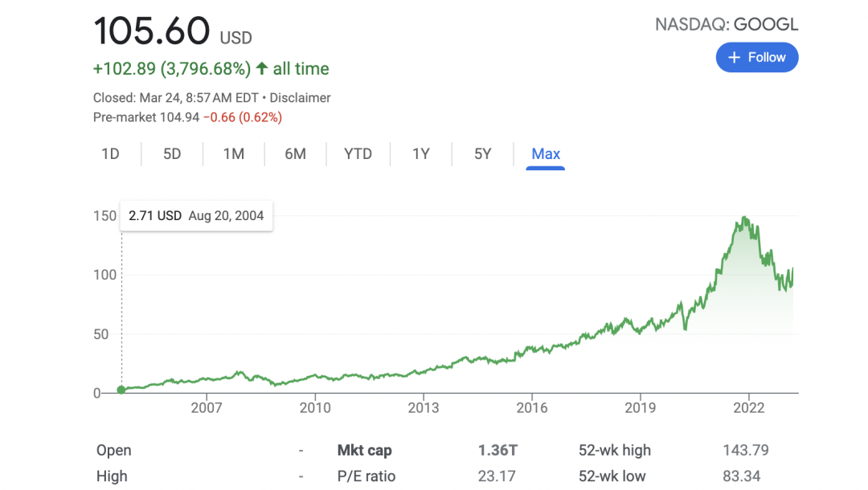Click the Pre-market 104.94 text
The width and height of the screenshot is (868, 490).
[146, 117]
